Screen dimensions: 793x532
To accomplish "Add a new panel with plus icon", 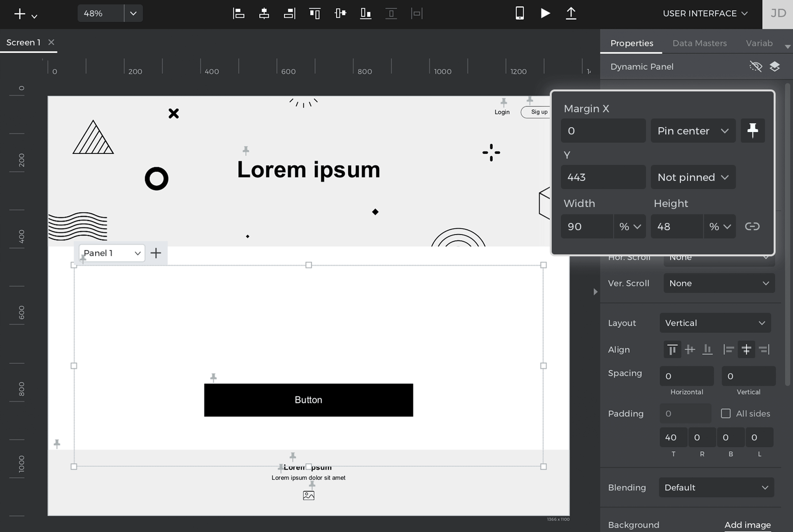I will point(156,253).
